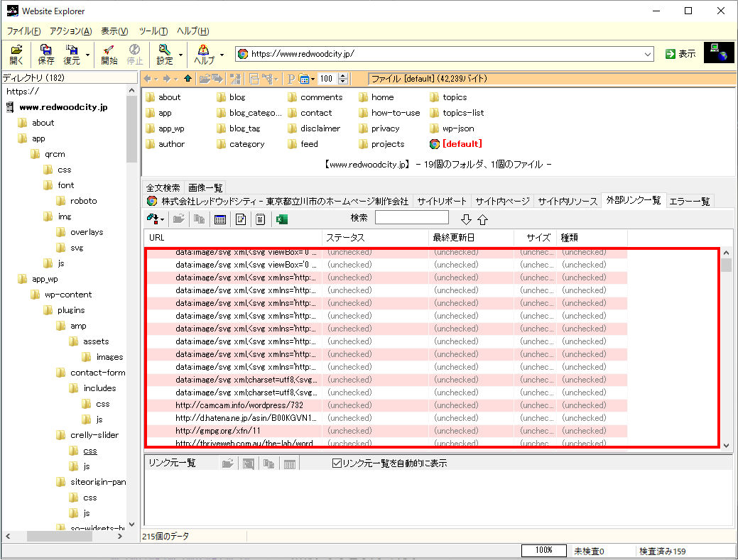Click the table grid icon in link toolbar
This screenshot has height=560, width=738.
[219, 219]
